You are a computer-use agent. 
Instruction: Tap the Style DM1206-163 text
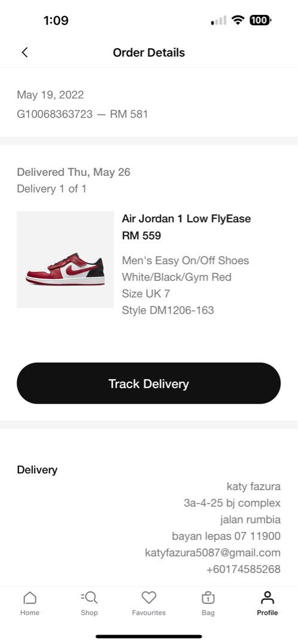pos(168,310)
